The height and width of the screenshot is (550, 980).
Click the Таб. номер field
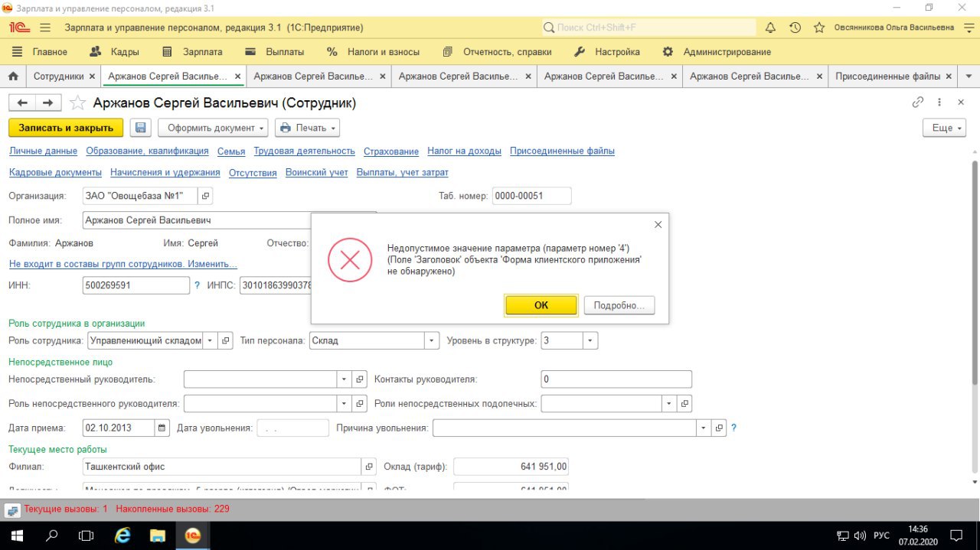pos(532,196)
